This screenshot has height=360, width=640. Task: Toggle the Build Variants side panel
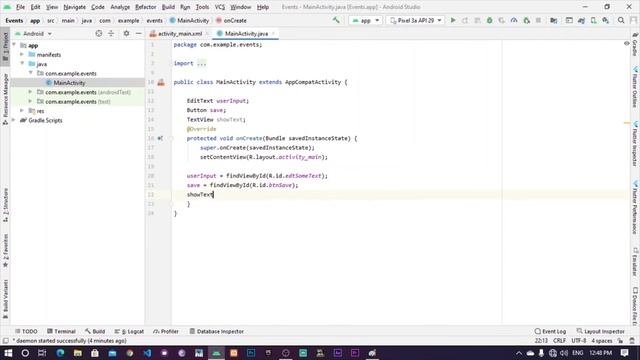coord(5,299)
